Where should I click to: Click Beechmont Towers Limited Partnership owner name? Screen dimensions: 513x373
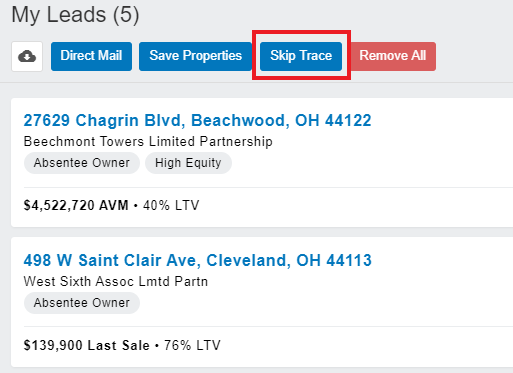[x=148, y=142]
